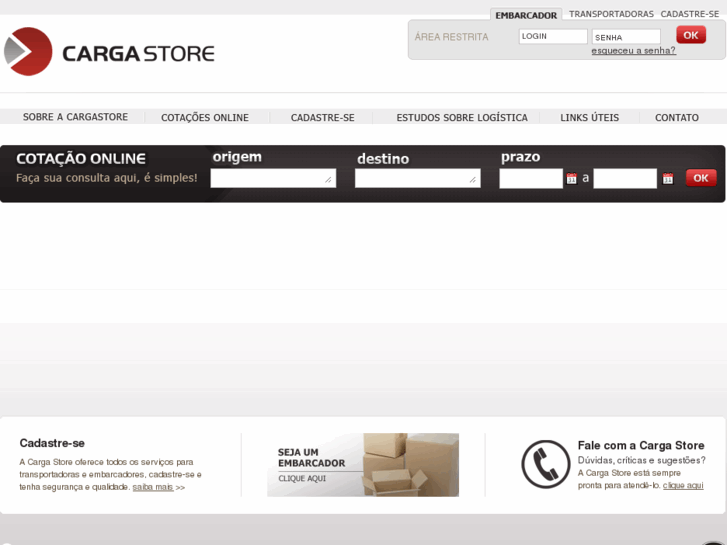Image resolution: width=727 pixels, height=545 pixels.
Task: Open the start date calendar icon
Action: [x=571, y=179]
